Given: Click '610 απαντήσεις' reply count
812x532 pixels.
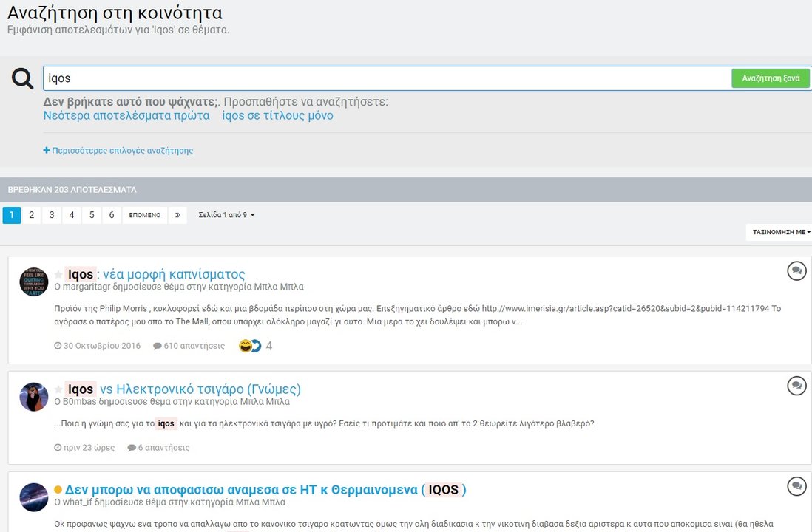Looking at the screenshot, I should (189, 346).
